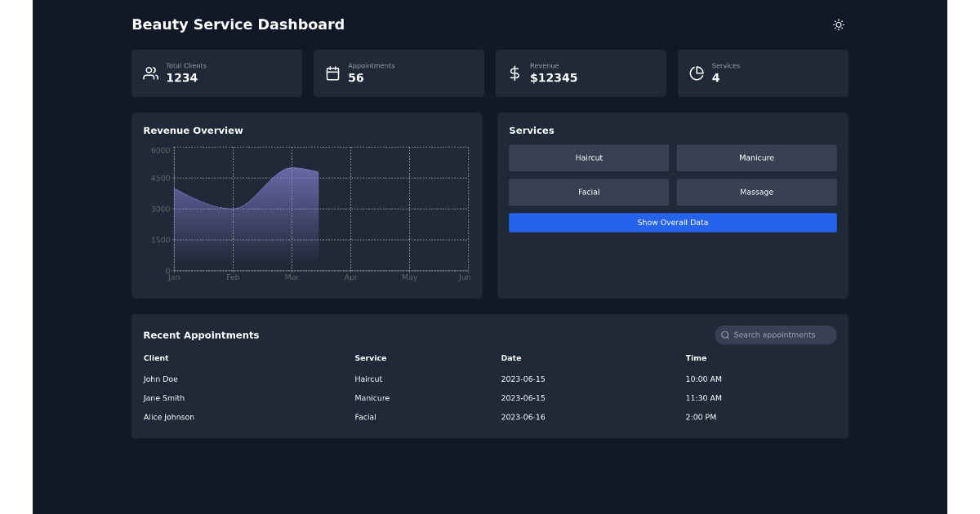Click Show Overall Data

[673, 222]
